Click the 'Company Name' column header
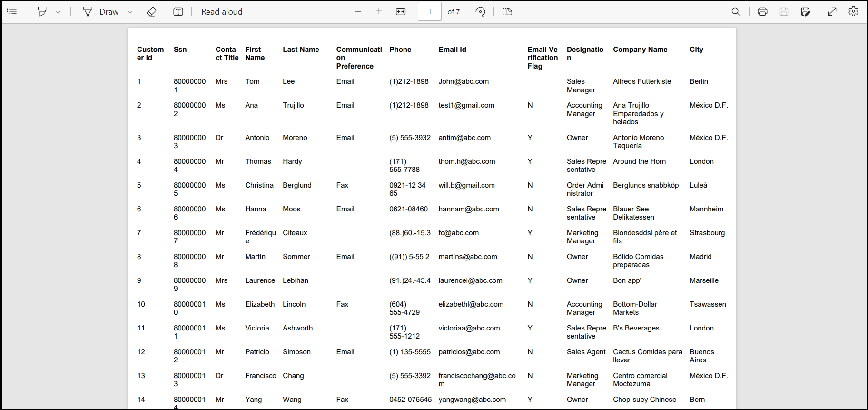The height and width of the screenshot is (410, 868). 640,50
